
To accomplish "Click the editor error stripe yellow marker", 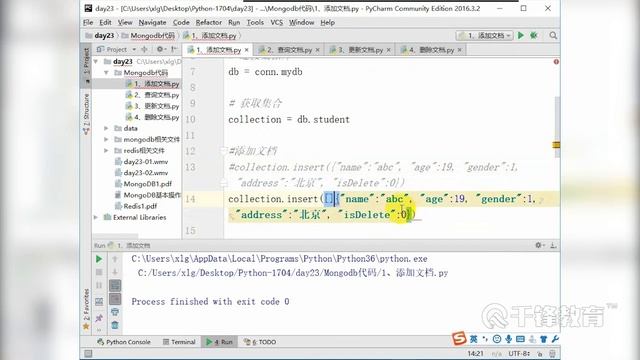I will click(x=556, y=145).
